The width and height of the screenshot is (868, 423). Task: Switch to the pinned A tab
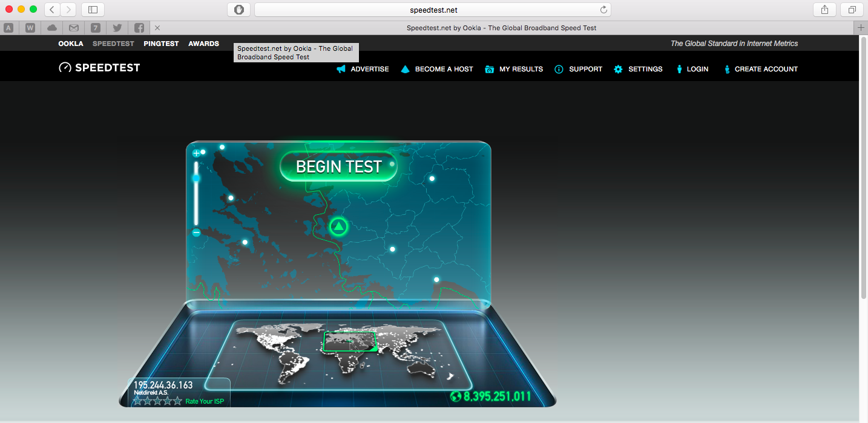(8, 28)
